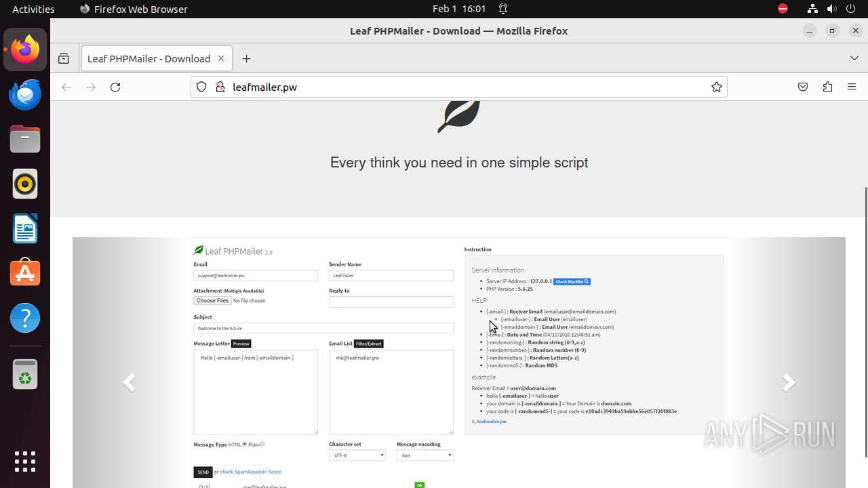The width and height of the screenshot is (868, 488).
Task: Show next carousel slide
Action: pyautogui.click(x=788, y=382)
